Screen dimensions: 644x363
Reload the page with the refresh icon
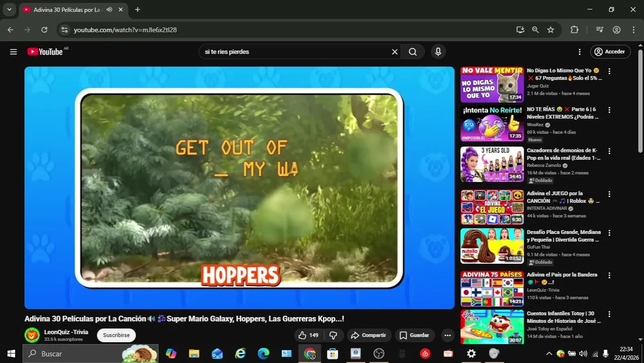(44, 30)
